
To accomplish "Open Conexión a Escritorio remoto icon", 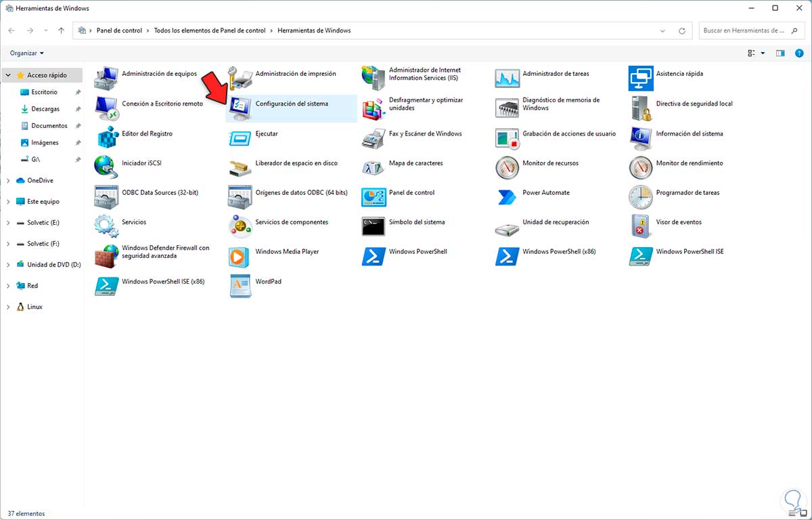I will [x=106, y=108].
